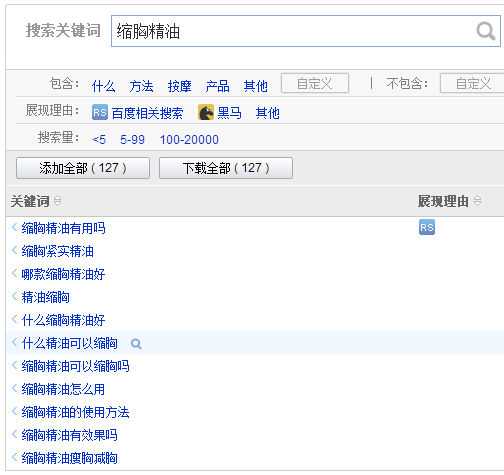Filter keywords containing 按摩
Viewport: 504px width, 475px height.
[180, 86]
